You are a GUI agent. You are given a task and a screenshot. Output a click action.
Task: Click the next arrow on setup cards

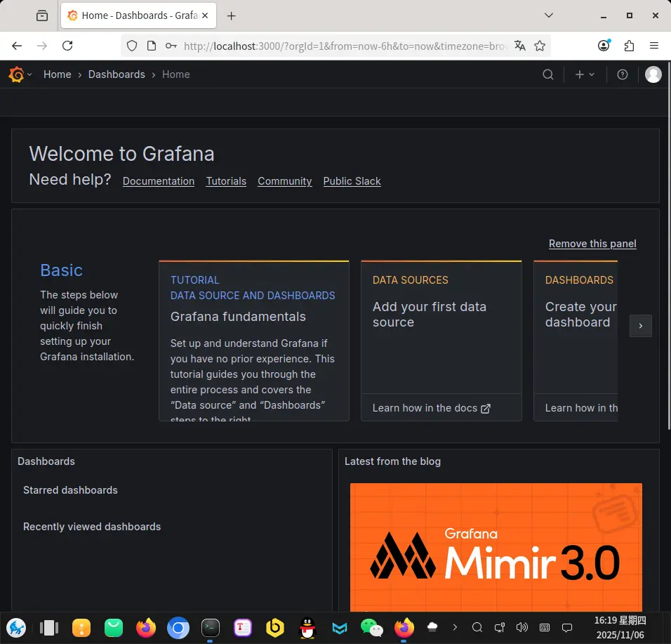[x=641, y=326]
